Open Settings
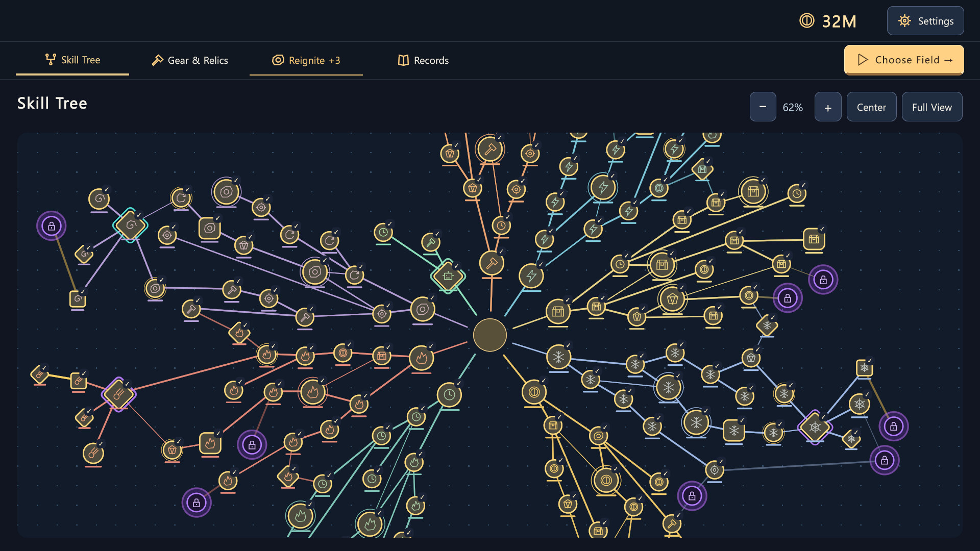This screenshot has width=980, height=551. coord(925,21)
